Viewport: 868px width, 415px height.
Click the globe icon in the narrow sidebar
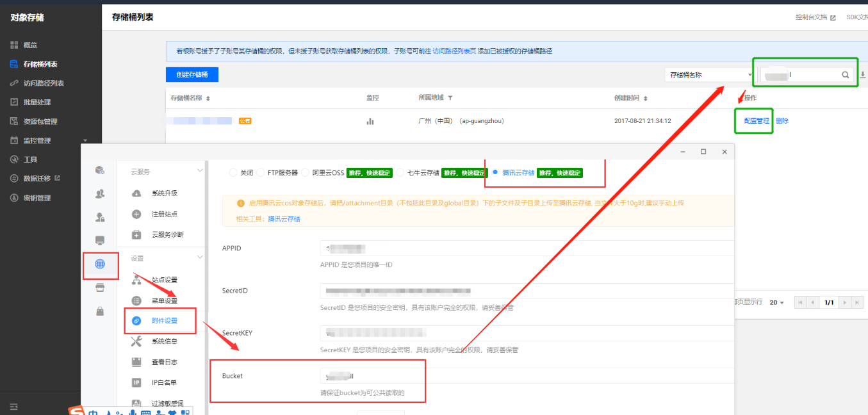[x=99, y=264]
